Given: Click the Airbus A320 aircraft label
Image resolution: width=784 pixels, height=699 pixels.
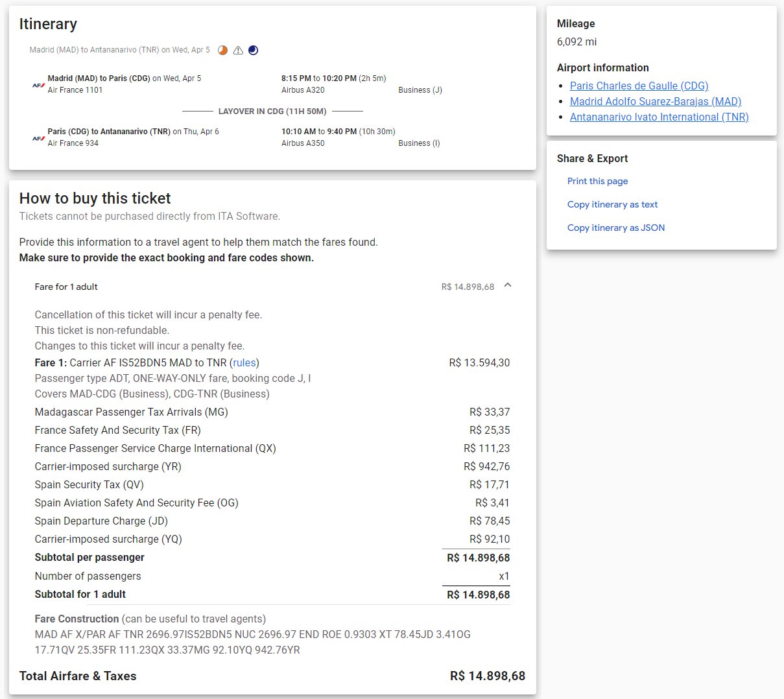Looking at the screenshot, I should pos(303,90).
